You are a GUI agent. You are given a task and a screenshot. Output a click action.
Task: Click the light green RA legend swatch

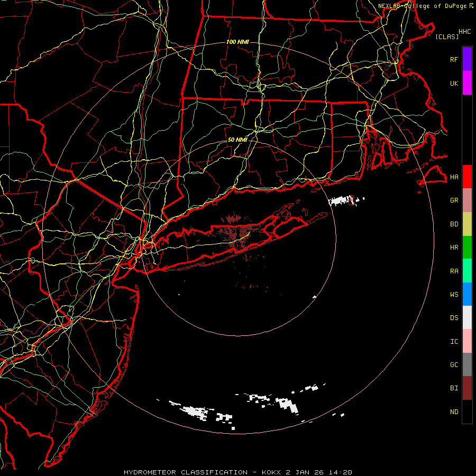[467, 271]
